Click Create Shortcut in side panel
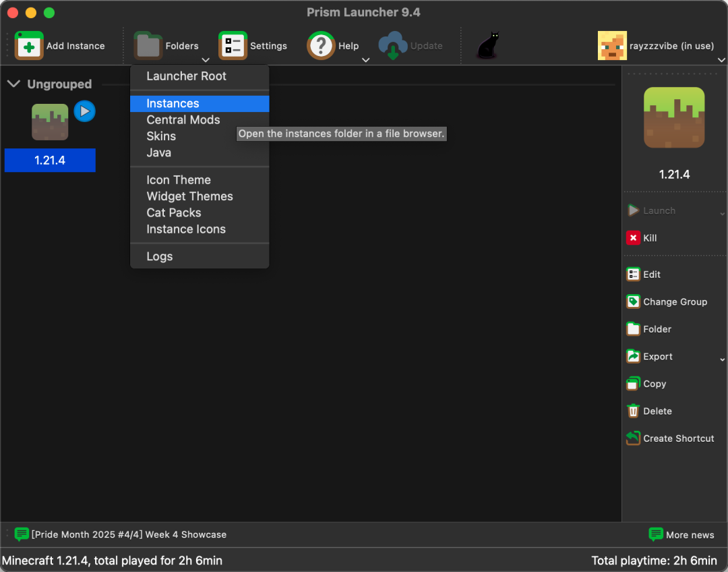 click(x=670, y=438)
